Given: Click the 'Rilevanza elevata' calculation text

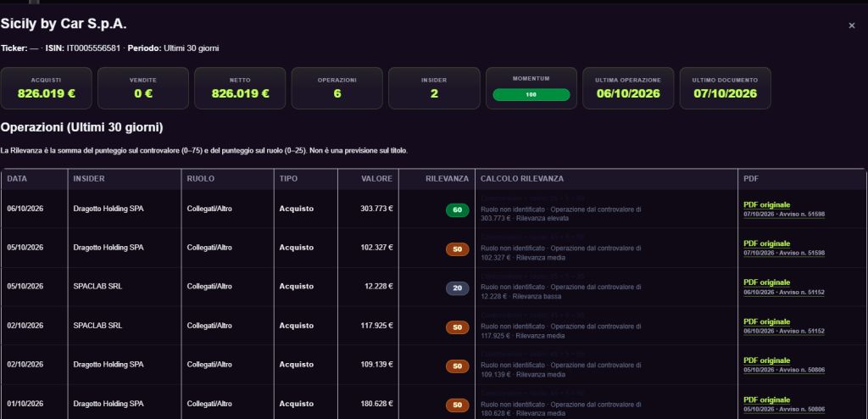Looking at the screenshot, I should pyautogui.click(x=542, y=218).
